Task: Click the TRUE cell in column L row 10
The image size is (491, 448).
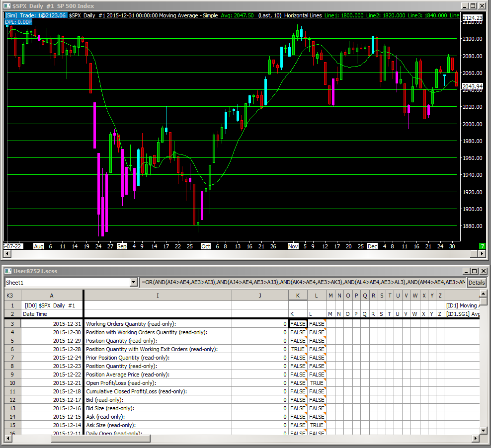Action: [316, 383]
